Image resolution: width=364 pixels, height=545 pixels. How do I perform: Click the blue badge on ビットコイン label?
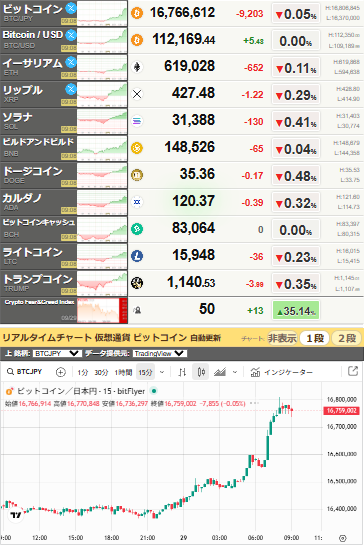tap(71, 8)
